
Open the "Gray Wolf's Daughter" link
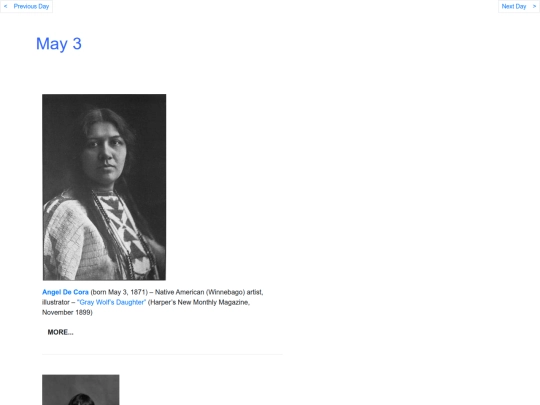tap(112, 302)
